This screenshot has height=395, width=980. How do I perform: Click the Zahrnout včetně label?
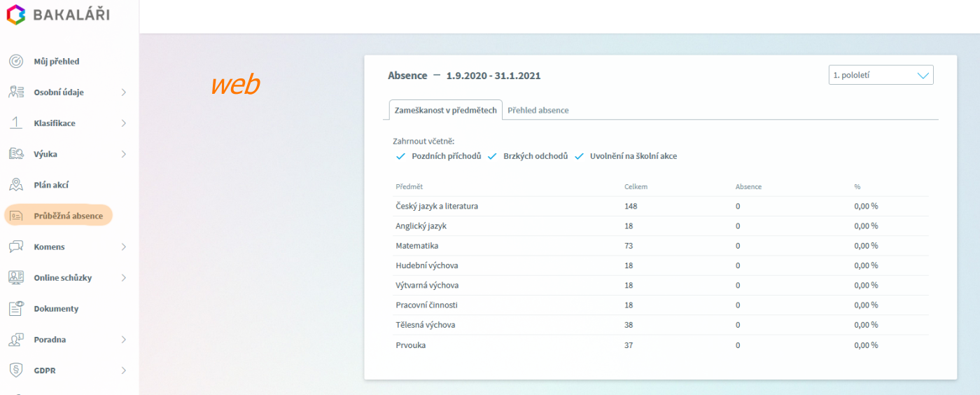tap(423, 141)
